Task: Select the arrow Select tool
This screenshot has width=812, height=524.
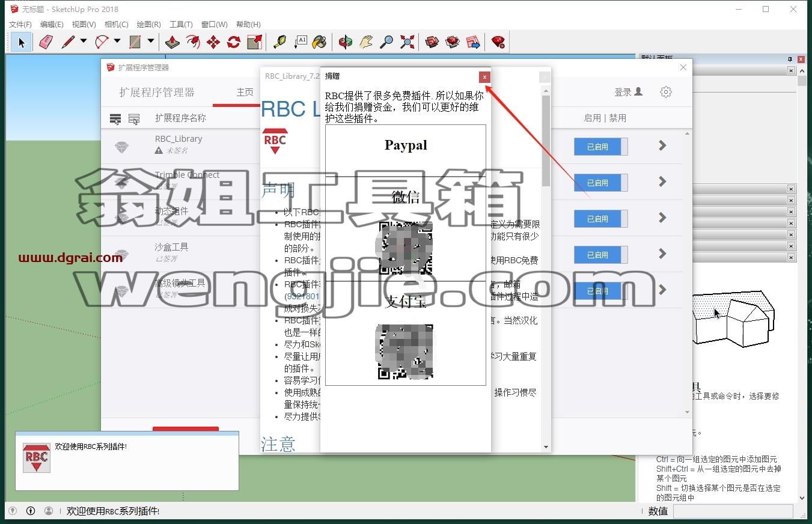Action: click(x=22, y=41)
